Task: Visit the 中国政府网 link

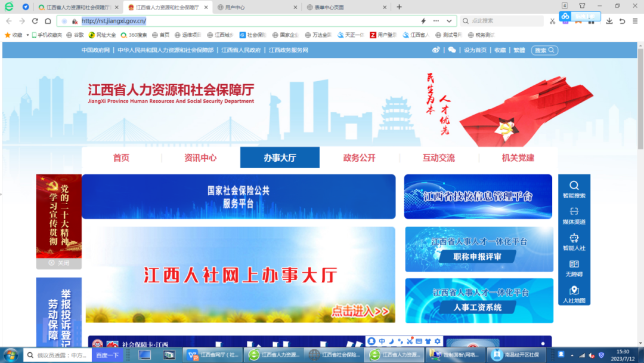Action: click(95, 50)
